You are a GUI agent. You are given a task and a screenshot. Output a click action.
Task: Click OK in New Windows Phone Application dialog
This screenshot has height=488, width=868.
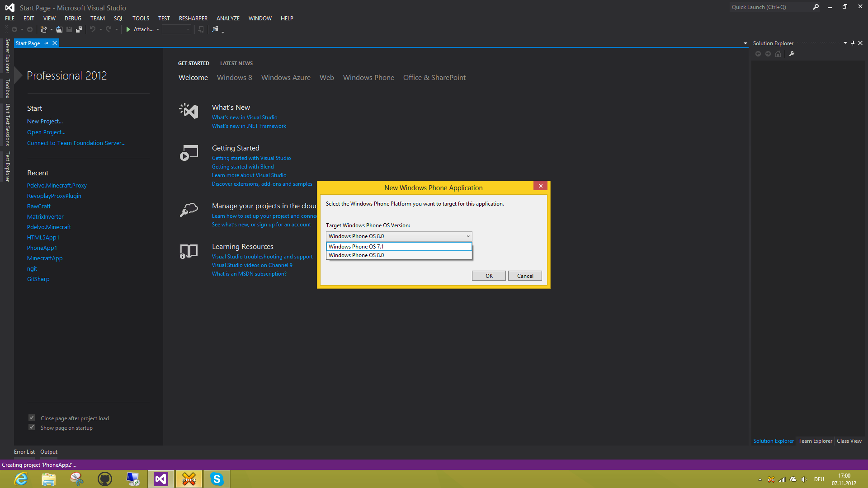pyautogui.click(x=489, y=276)
